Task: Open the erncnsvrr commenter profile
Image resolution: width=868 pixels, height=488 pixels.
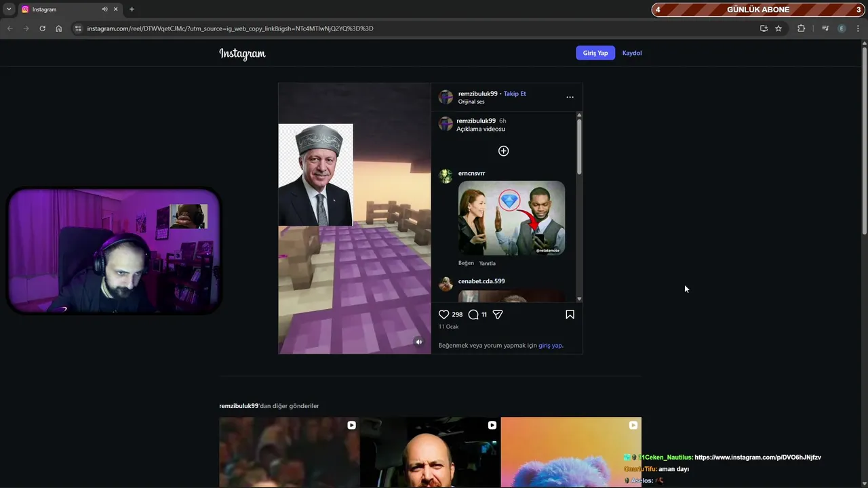Action: 471,174
